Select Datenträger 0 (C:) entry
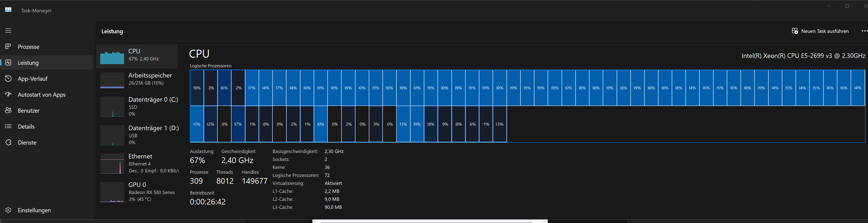Screen dimensions: 868x223 137,107
